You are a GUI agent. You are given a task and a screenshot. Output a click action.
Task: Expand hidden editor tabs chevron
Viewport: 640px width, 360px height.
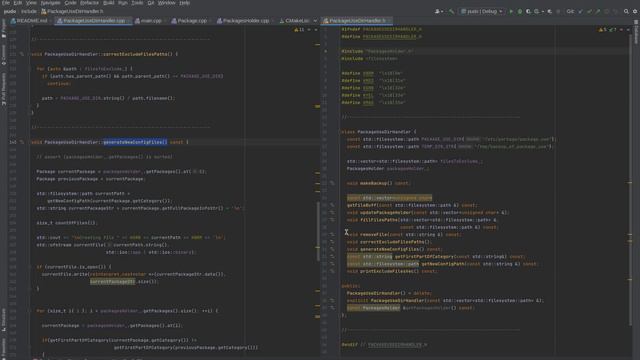pos(315,20)
